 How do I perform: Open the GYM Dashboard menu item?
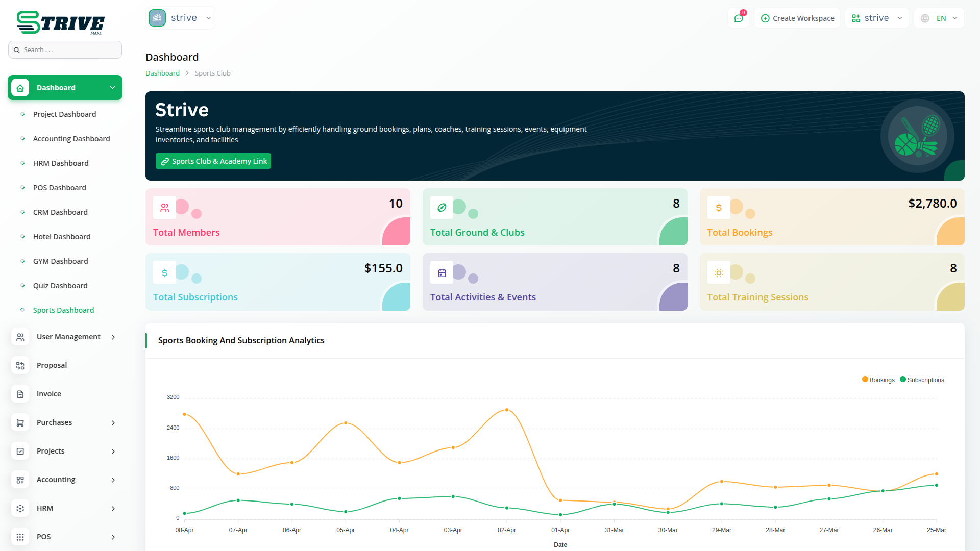coord(60,261)
